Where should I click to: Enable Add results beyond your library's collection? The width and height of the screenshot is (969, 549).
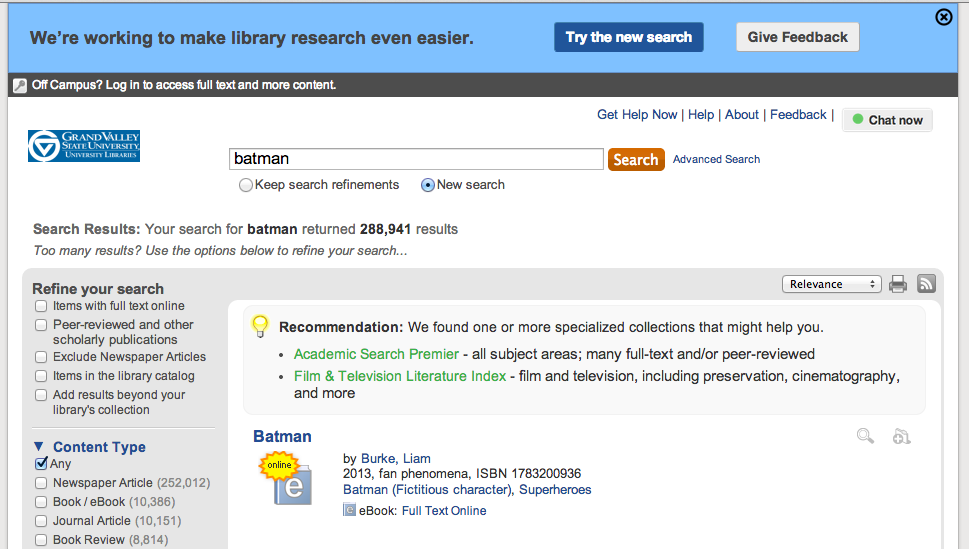point(41,395)
